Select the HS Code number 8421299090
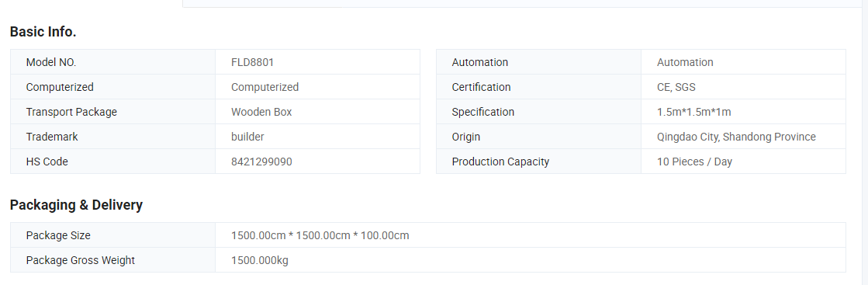 261,162
